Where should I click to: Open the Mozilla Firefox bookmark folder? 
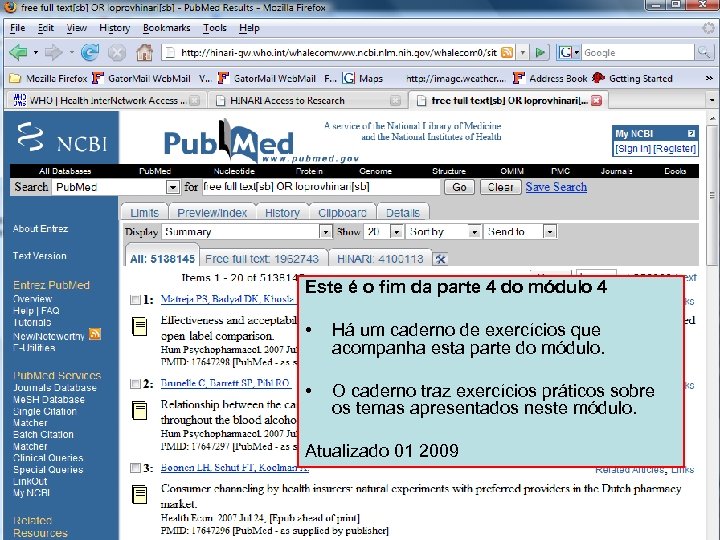point(48,79)
